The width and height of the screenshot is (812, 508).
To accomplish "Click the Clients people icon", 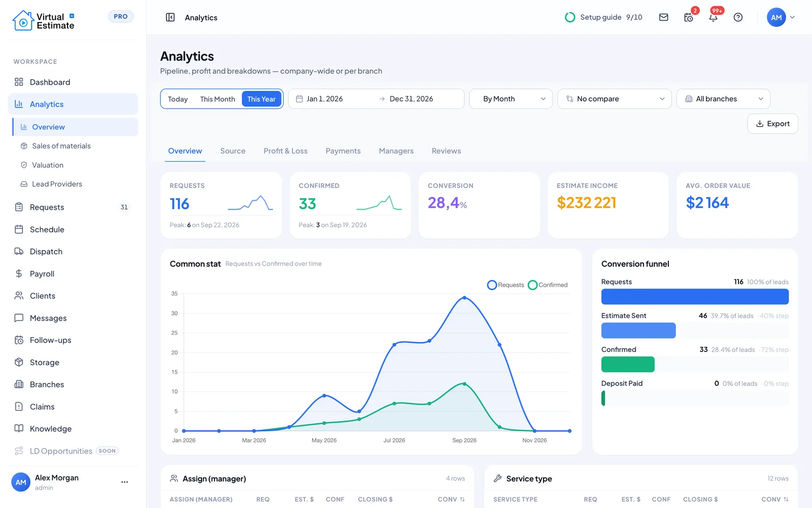I will [x=19, y=296].
